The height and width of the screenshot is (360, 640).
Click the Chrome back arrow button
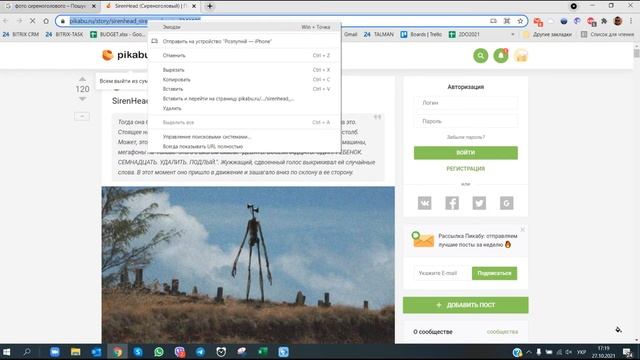tap(6, 21)
